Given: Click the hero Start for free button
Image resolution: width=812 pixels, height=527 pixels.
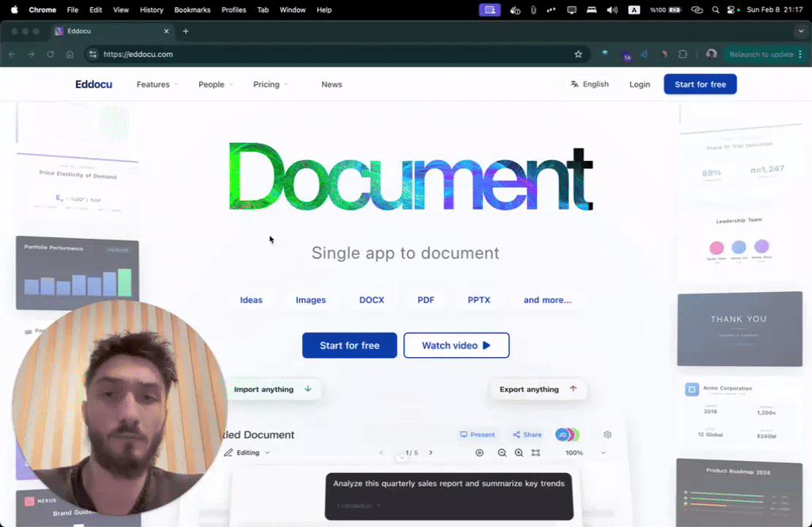Looking at the screenshot, I should pyautogui.click(x=350, y=345).
